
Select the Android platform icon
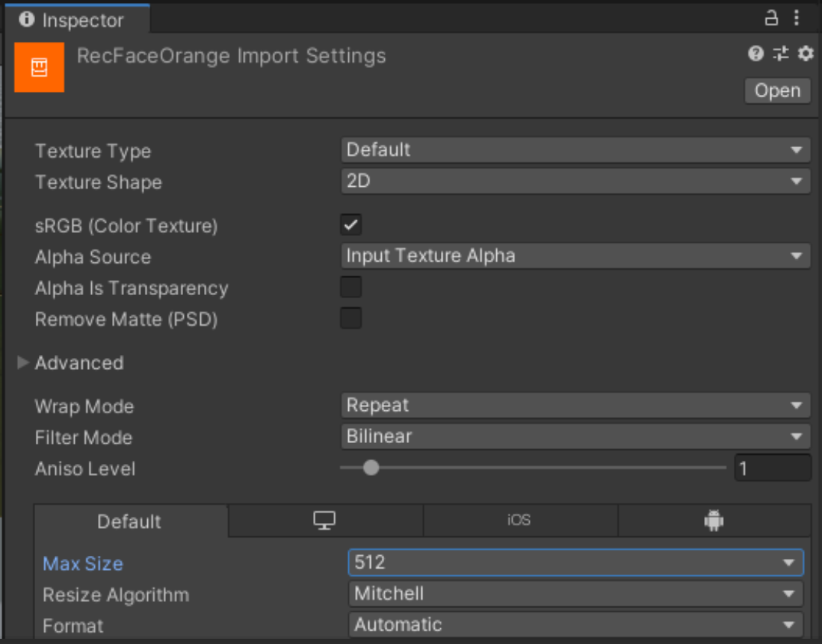tap(715, 521)
